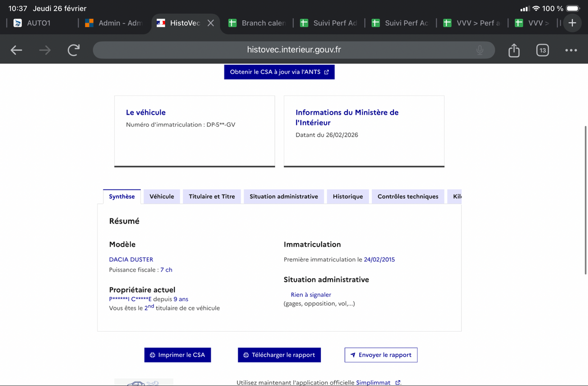The height and width of the screenshot is (386, 588).
Task: Open the Contrôles techniques tab
Action: (x=408, y=196)
